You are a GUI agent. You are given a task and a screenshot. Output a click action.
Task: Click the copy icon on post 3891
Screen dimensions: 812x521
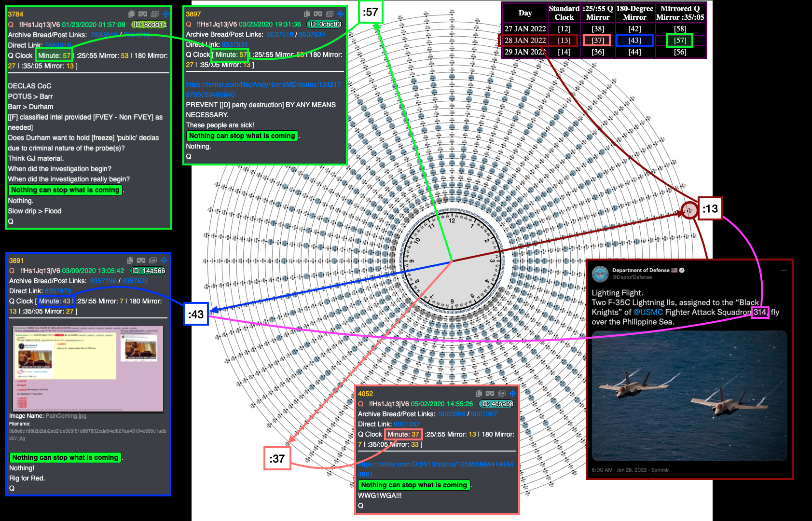[130, 260]
